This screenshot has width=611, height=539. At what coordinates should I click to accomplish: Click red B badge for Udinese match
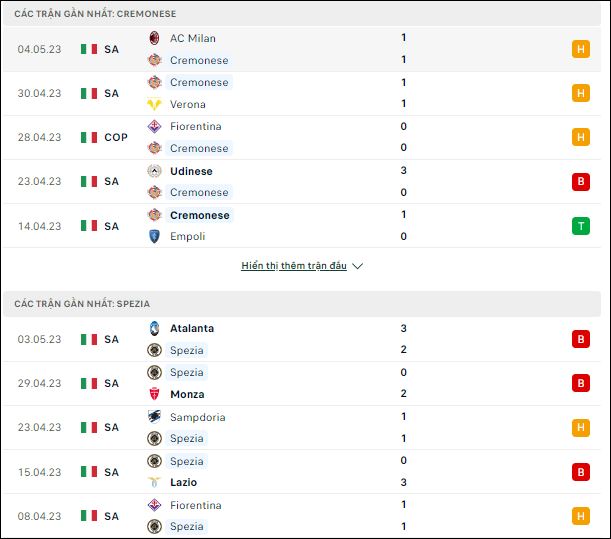581,182
